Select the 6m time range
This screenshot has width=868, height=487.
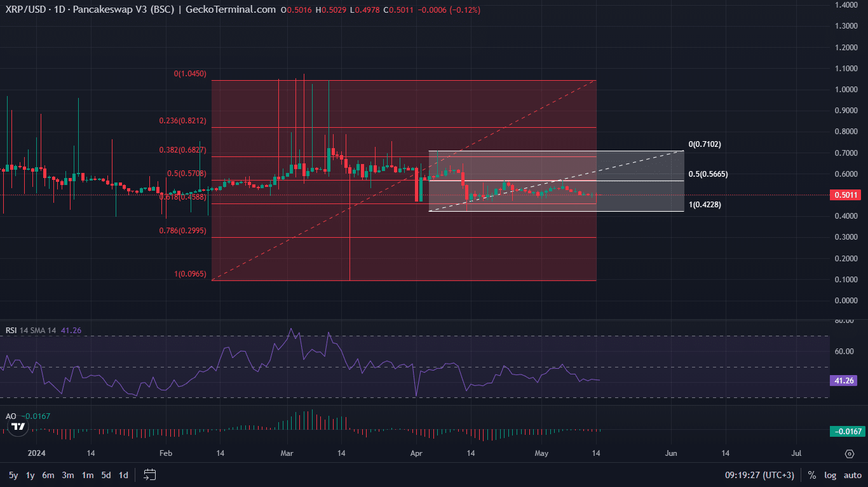point(48,475)
